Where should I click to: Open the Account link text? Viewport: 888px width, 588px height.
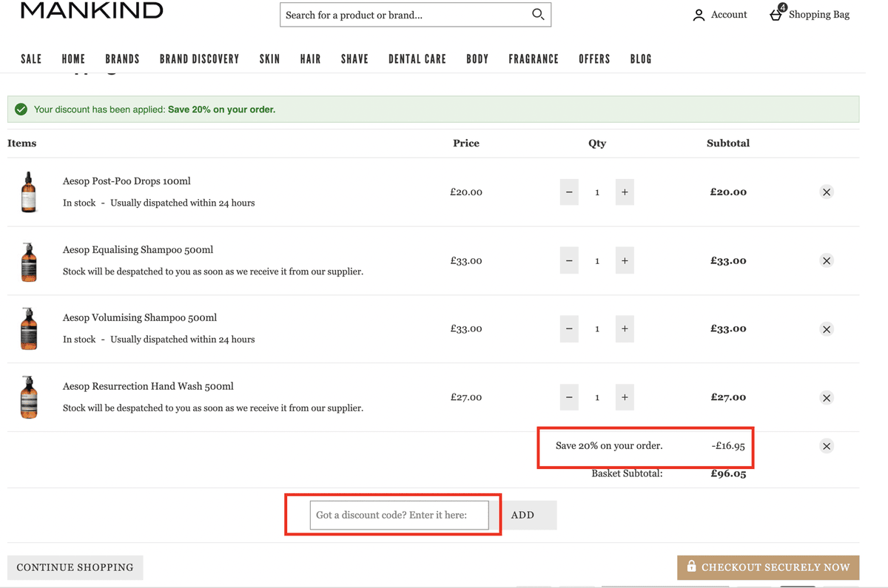click(x=729, y=15)
